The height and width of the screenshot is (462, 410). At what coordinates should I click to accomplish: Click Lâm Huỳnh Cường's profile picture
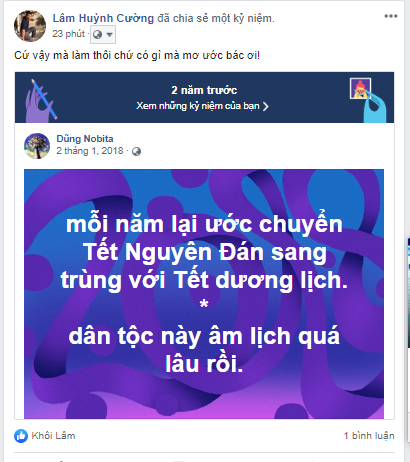click(x=30, y=26)
